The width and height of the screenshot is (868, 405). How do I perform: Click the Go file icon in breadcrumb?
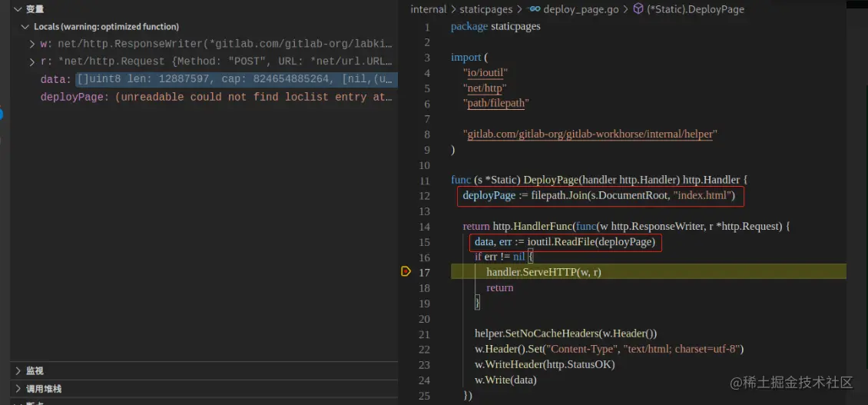pos(534,9)
